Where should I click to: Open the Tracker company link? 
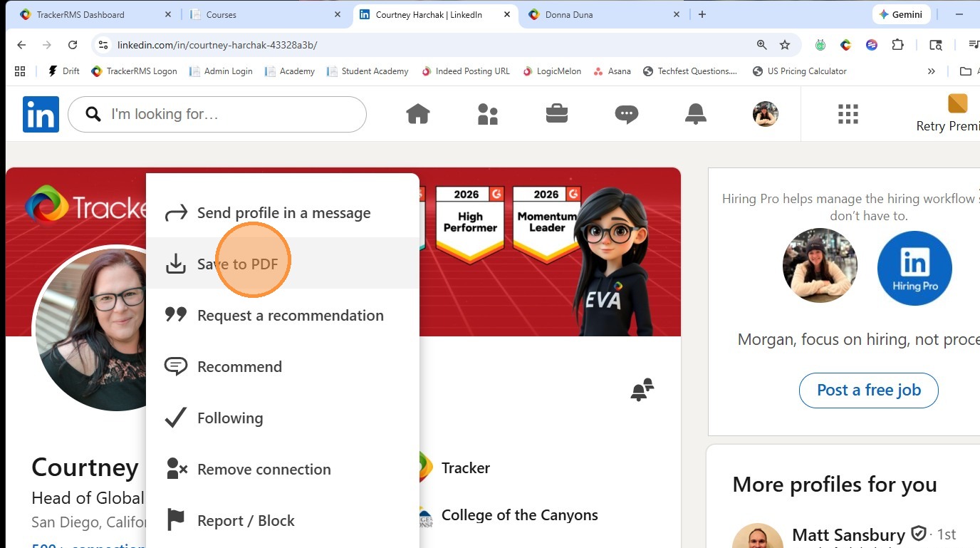click(466, 467)
